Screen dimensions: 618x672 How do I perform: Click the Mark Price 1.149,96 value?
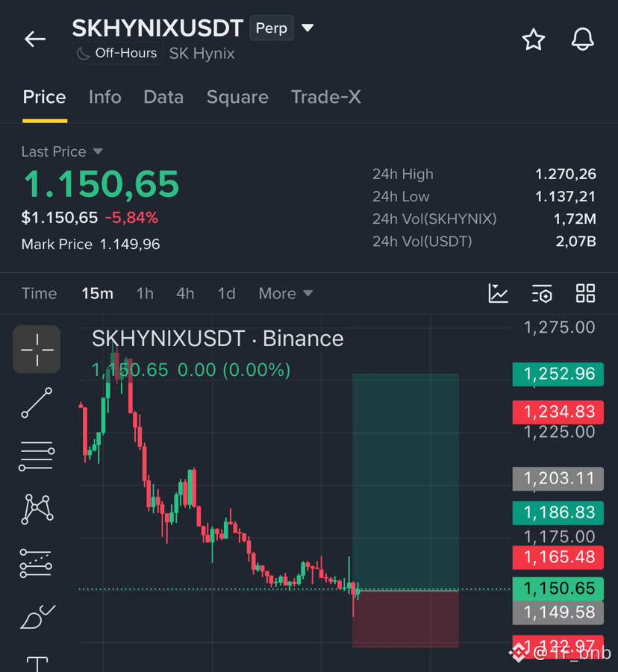[x=130, y=245]
